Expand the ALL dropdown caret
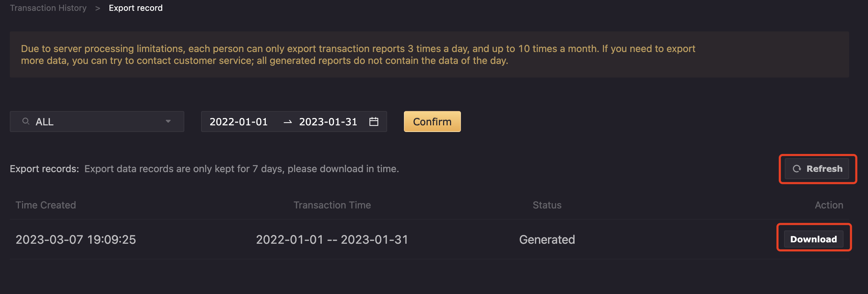The image size is (868, 294). pyautogui.click(x=168, y=122)
